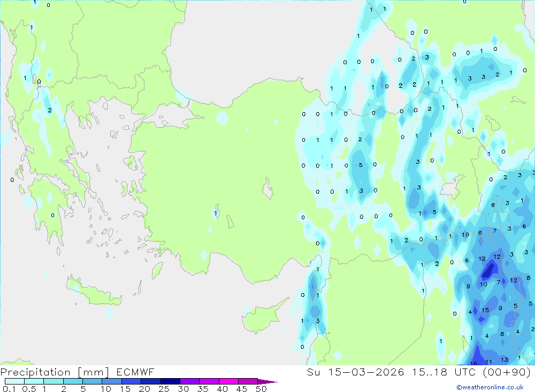Choose the 25–30 mm dark blue legend box

(170, 381)
